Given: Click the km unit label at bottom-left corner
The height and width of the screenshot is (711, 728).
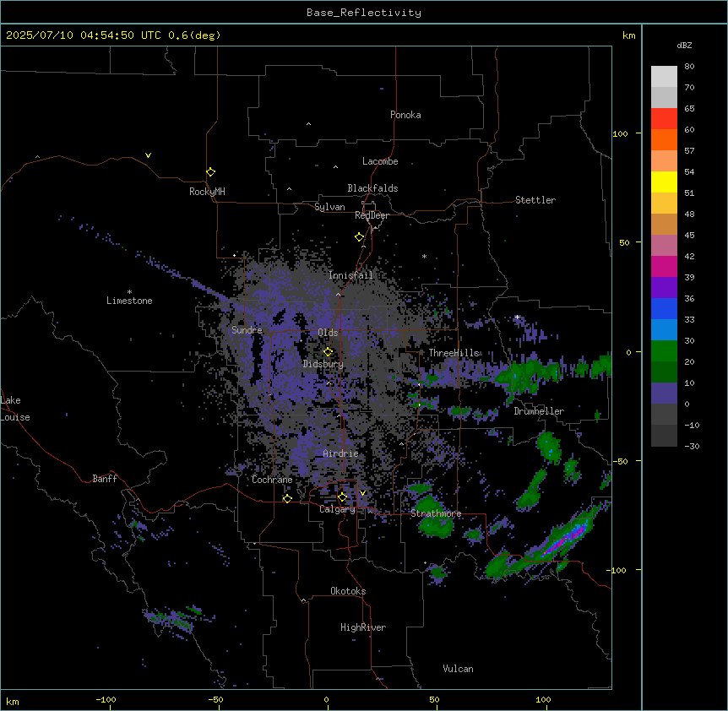Looking at the screenshot, I should (12, 702).
